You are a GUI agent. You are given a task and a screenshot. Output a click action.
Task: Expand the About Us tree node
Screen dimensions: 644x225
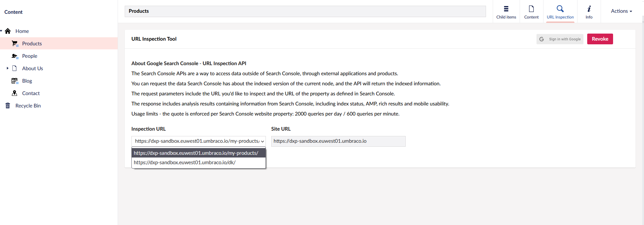7,68
